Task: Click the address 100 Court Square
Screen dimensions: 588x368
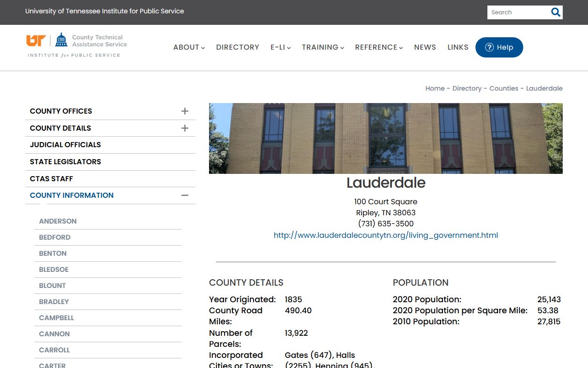Action: pyautogui.click(x=386, y=202)
